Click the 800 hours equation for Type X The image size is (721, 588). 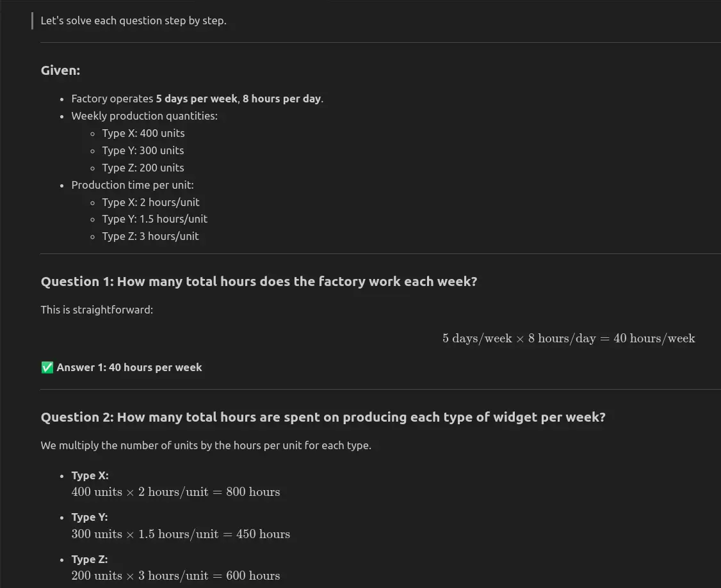click(x=175, y=492)
